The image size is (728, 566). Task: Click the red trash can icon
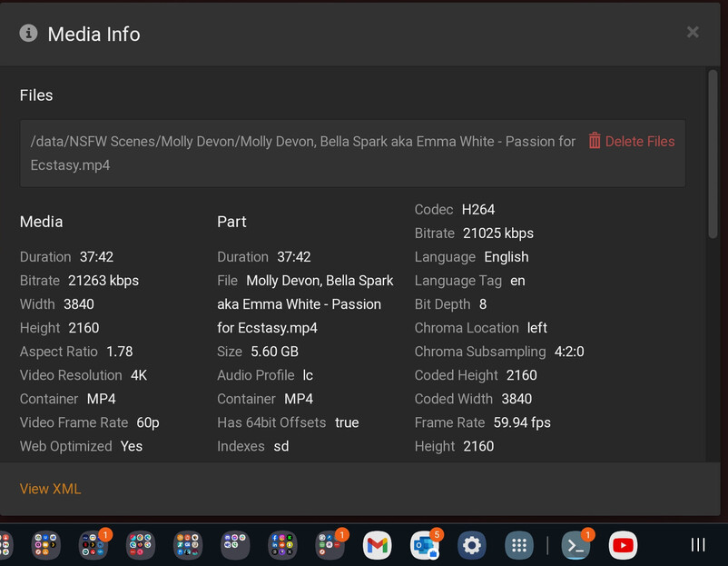pos(595,141)
